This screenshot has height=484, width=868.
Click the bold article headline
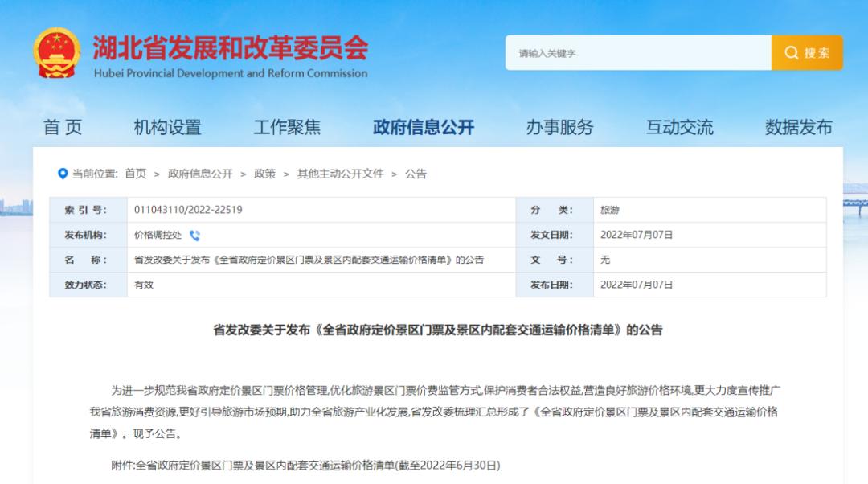(437, 330)
